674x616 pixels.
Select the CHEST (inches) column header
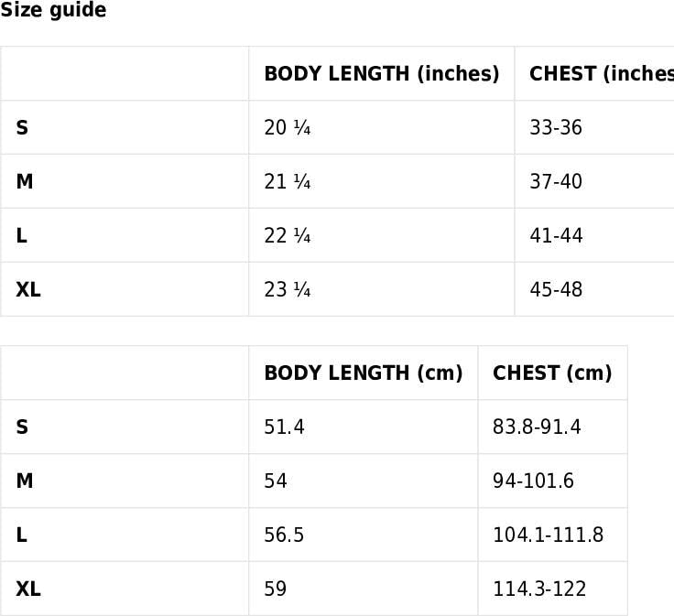[x=594, y=73]
